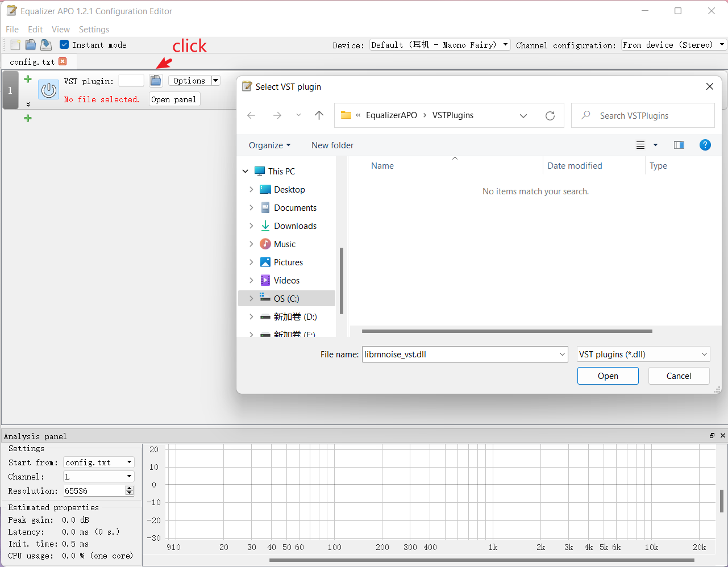Open the file type filter dropdown

click(643, 355)
